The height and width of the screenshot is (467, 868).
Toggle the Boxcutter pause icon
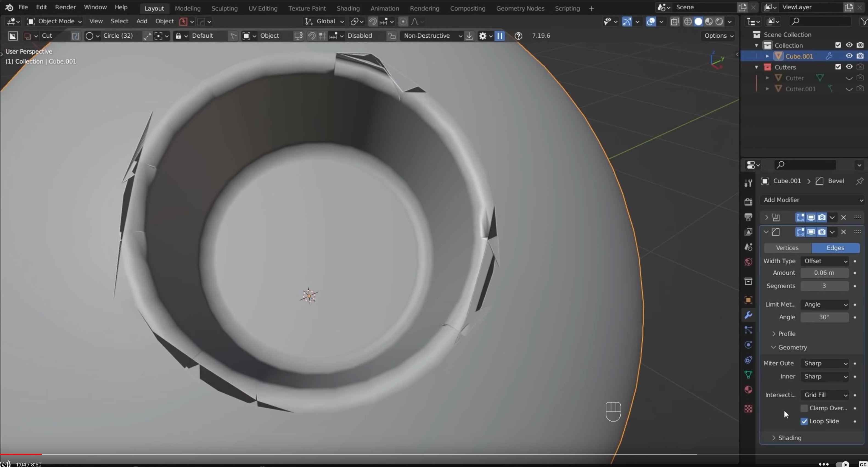[x=500, y=36]
